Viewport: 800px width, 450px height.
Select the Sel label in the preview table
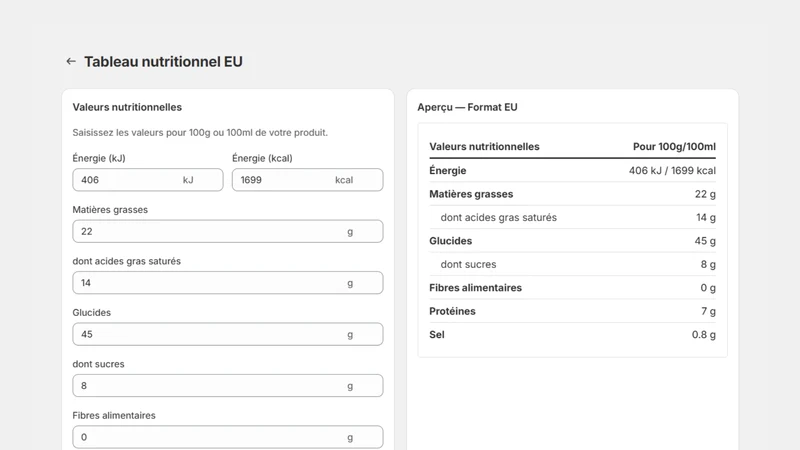pyautogui.click(x=437, y=335)
